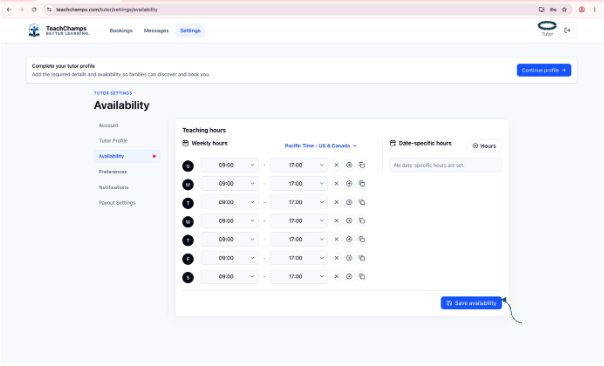Delete Saturday's time slot

click(336, 276)
